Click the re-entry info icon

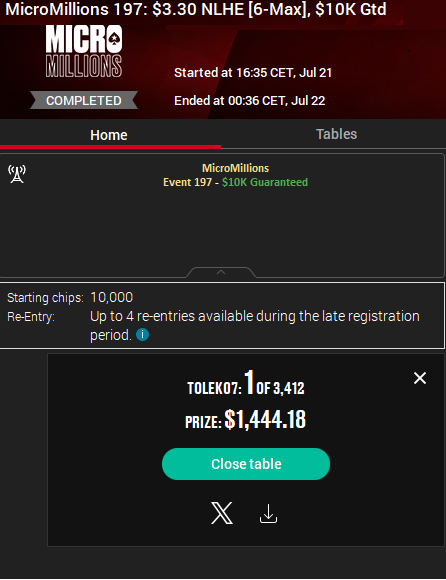[x=142, y=335]
